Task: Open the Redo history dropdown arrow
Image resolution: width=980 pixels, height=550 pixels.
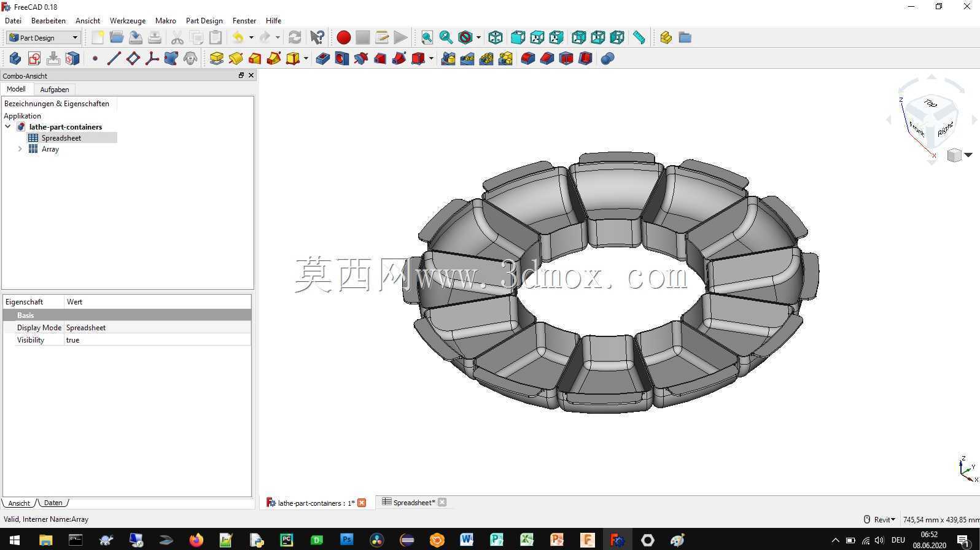Action: point(278,37)
